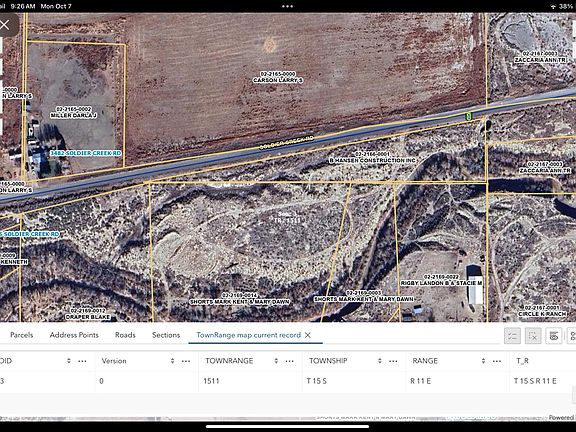
Task: Click the show selected records icon
Action: (x=512, y=336)
